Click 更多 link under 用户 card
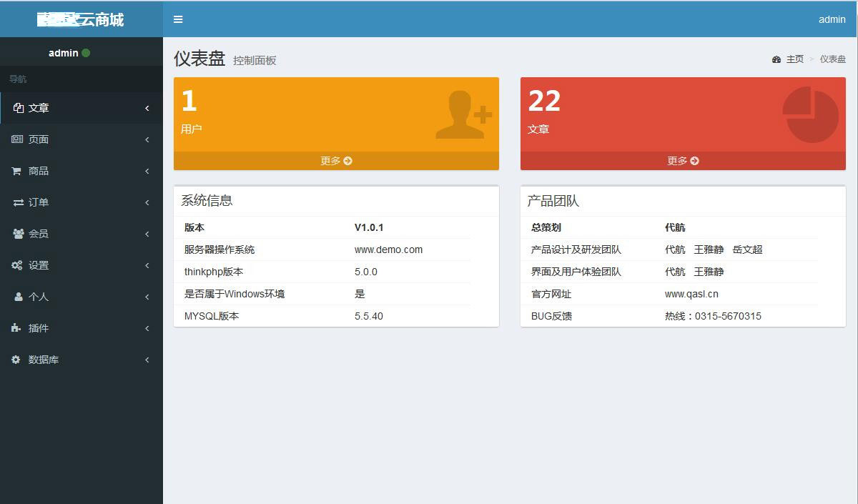Viewport: 858px width, 504px height. pyautogui.click(x=336, y=161)
